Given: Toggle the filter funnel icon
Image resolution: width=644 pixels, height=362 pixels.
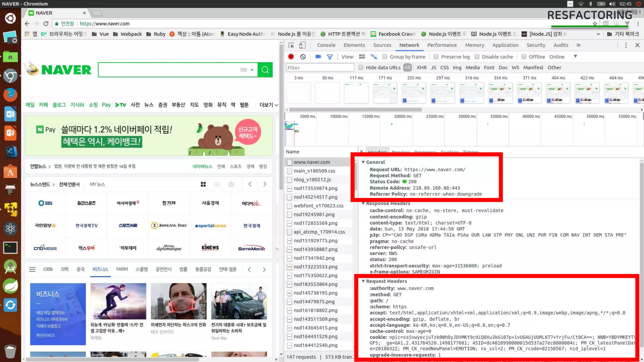Looking at the screenshot, I should [330, 57].
